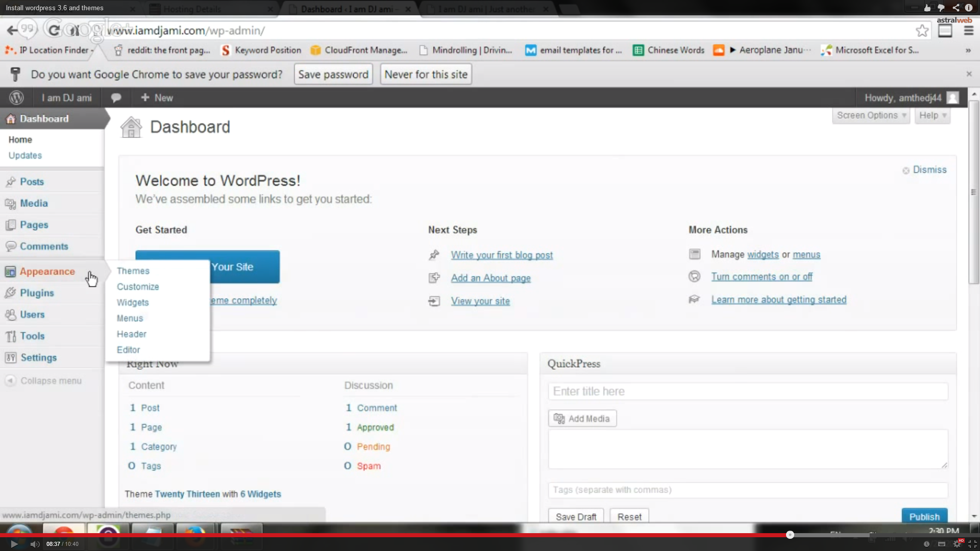
Task: Switch to the Dashboard browser tab
Action: click(349, 9)
